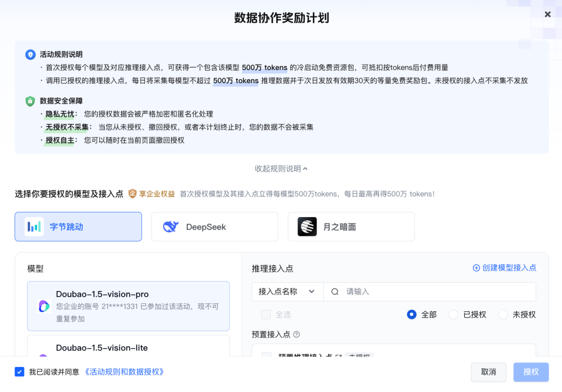Image resolution: width=562 pixels, height=392 pixels.
Task: Click the DeepSeek whale logo icon
Action: click(171, 226)
